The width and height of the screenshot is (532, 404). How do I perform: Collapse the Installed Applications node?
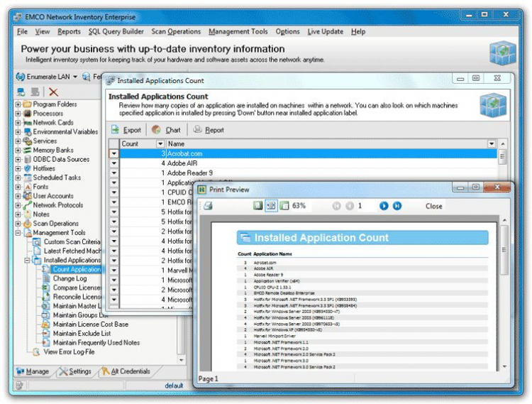27,260
